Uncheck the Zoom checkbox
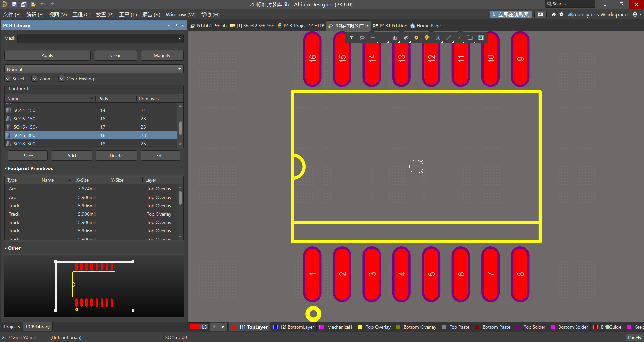This screenshot has width=644, height=342. click(35, 78)
